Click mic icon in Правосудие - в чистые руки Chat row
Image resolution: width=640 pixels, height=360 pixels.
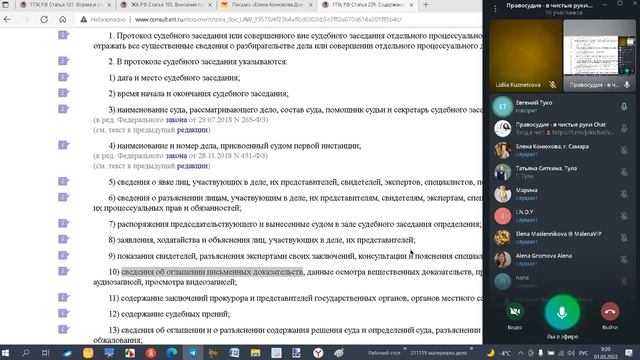624,129
